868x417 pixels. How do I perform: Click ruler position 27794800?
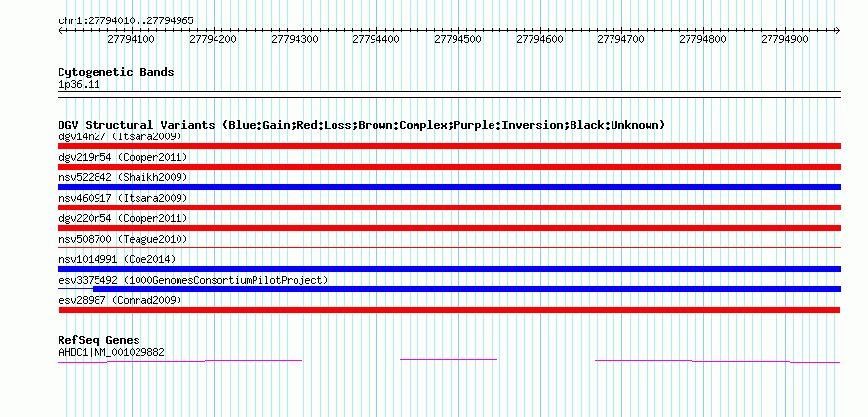tap(702, 40)
